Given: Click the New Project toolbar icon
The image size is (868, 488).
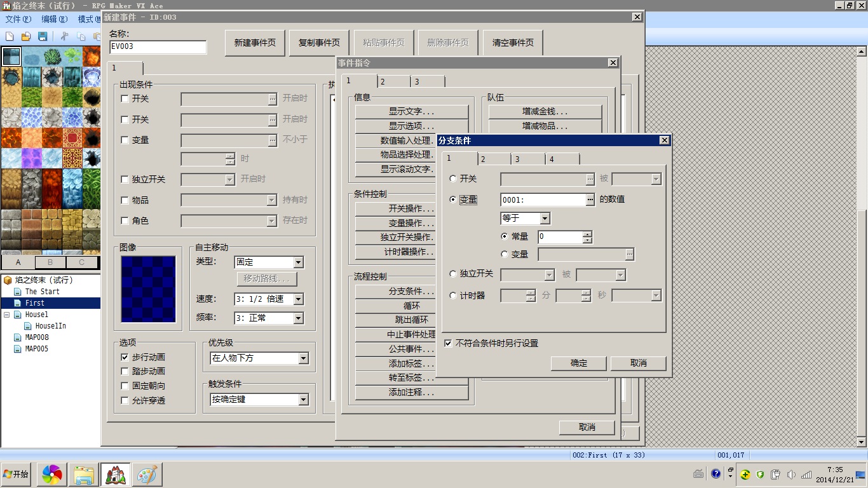Looking at the screenshot, I should click(10, 36).
